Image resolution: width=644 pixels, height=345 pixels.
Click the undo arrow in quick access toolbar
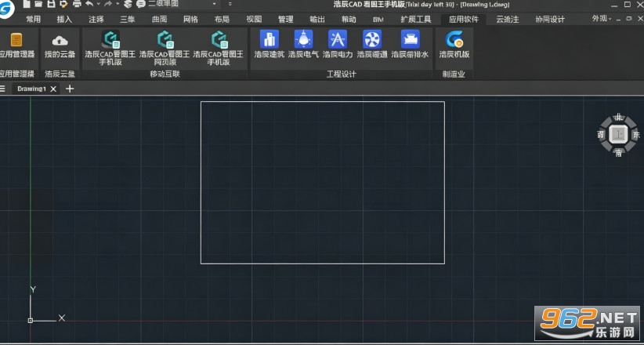click(x=89, y=4)
